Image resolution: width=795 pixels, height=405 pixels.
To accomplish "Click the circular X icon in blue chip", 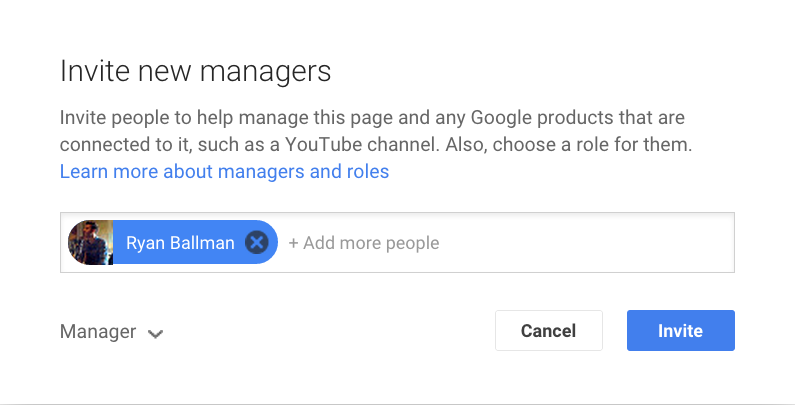I will pyautogui.click(x=257, y=243).
